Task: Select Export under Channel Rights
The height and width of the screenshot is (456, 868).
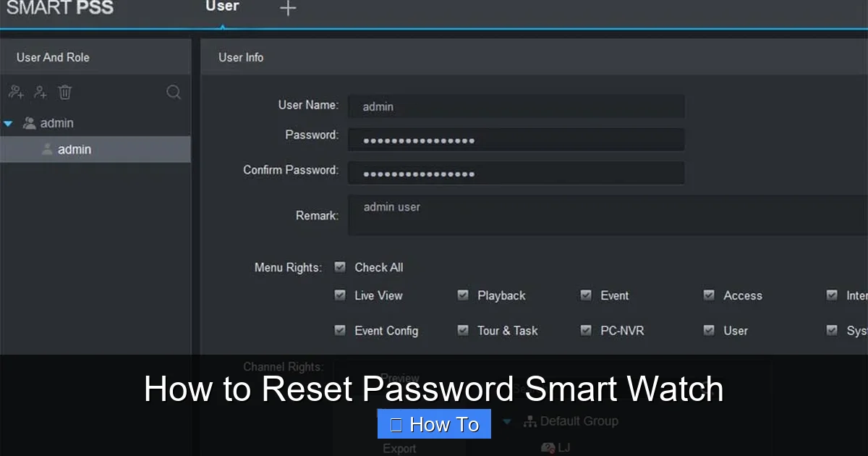Action: [x=399, y=448]
